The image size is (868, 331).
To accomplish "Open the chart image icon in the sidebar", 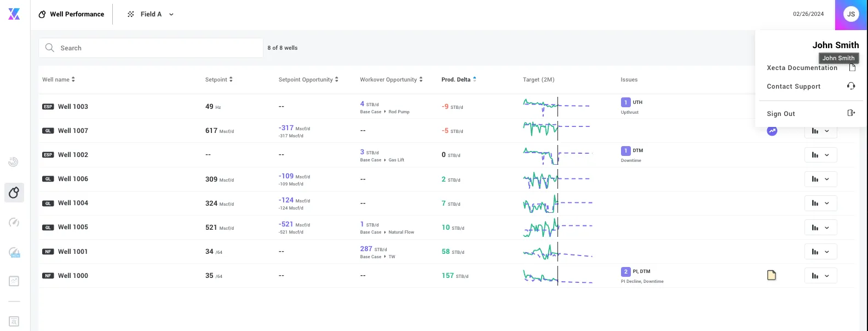I will tap(14, 281).
